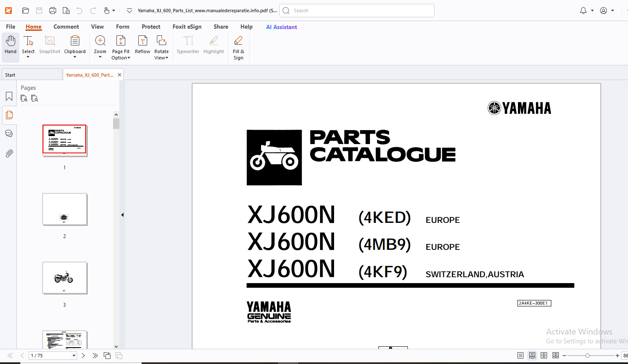This screenshot has height=364, width=628.
Task: Click the Foxit app logo icon
Action: point(8,11)
